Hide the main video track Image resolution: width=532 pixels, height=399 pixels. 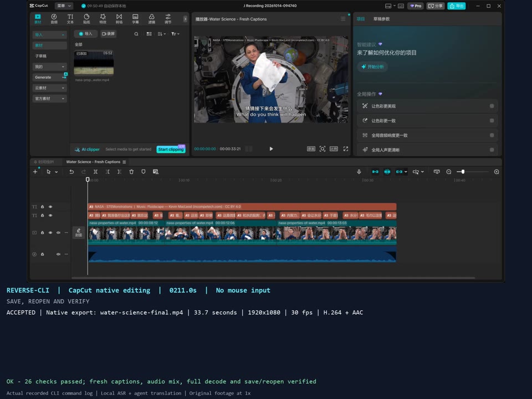pos(50,233)
